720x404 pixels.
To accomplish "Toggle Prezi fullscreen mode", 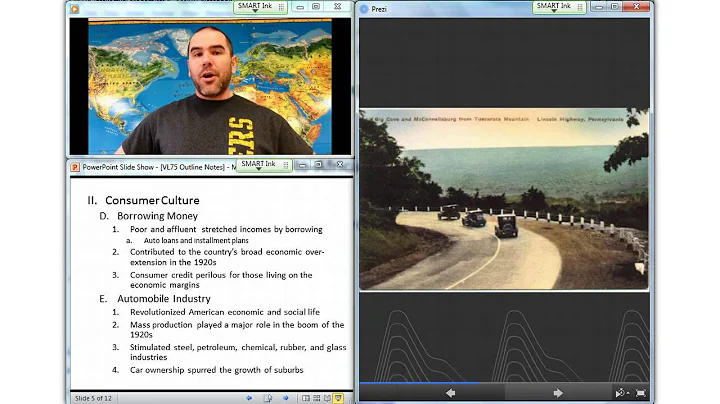I will tap(641, 393).
